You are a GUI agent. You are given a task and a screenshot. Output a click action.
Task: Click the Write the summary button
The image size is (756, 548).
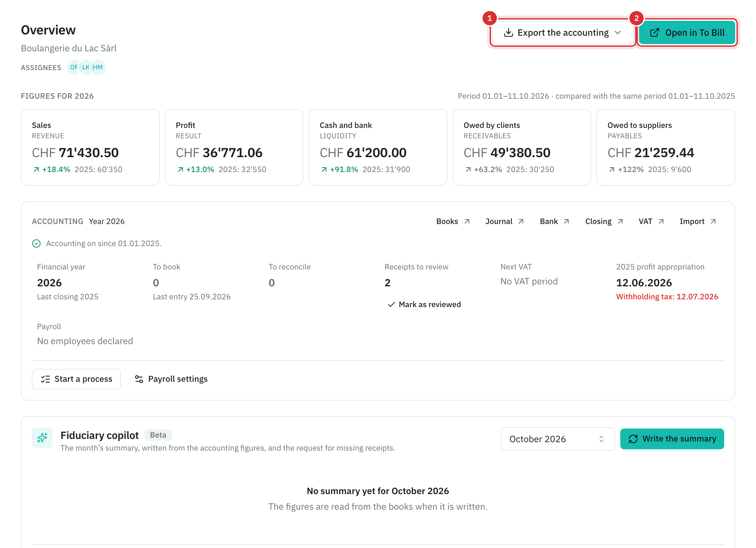point(672,439)
